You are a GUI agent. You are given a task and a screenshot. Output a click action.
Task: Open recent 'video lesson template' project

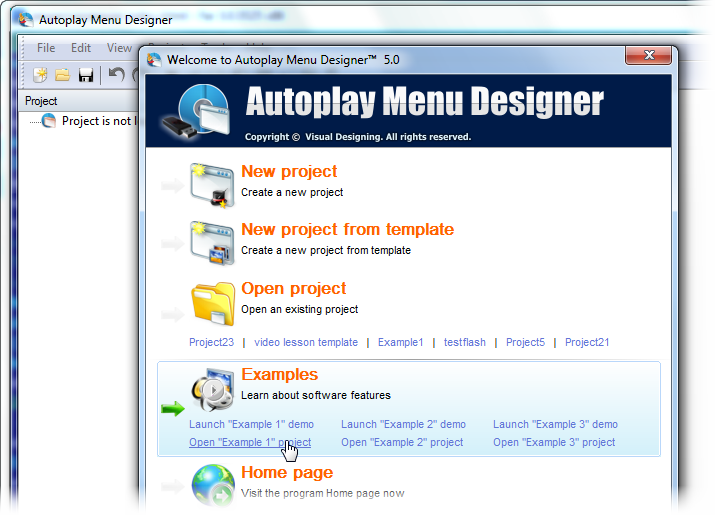pyautogui.click(x=306, y=342)
